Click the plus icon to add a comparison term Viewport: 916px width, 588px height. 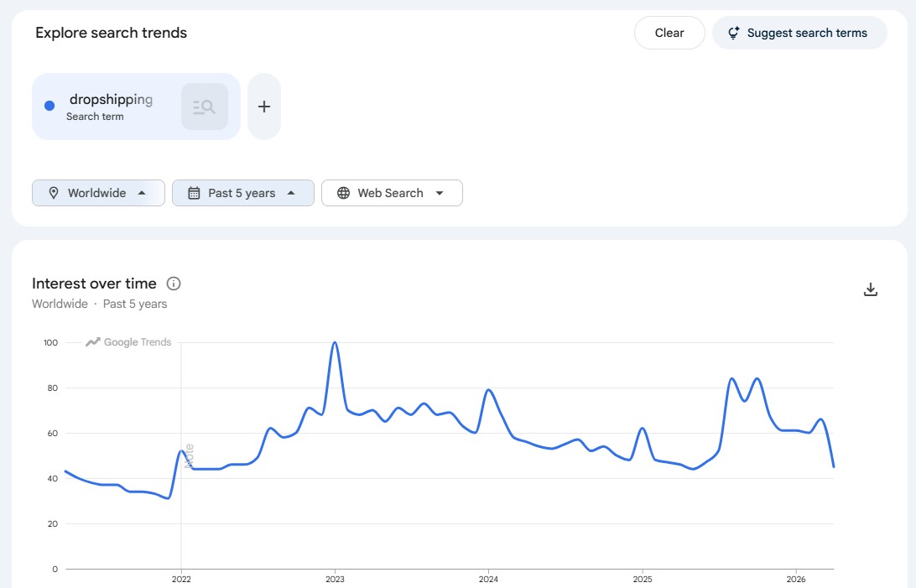tap(263, 106)
